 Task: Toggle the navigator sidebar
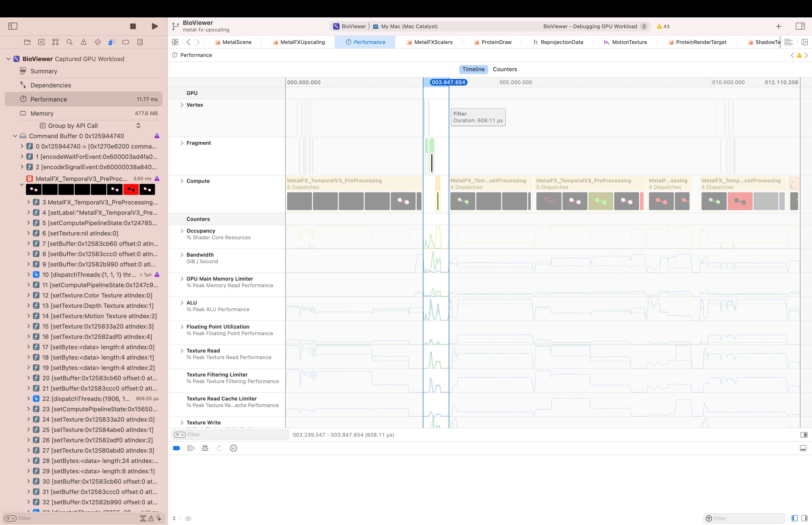[13, 26]
